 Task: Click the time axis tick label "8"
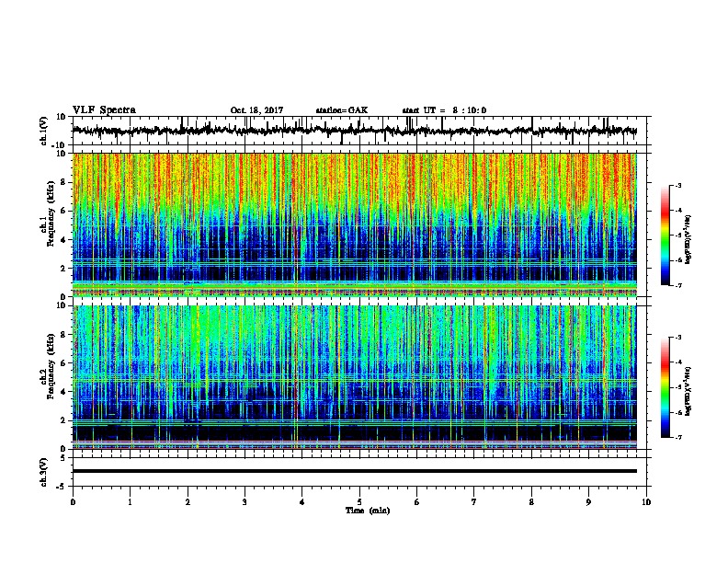[x=531, y=502]
